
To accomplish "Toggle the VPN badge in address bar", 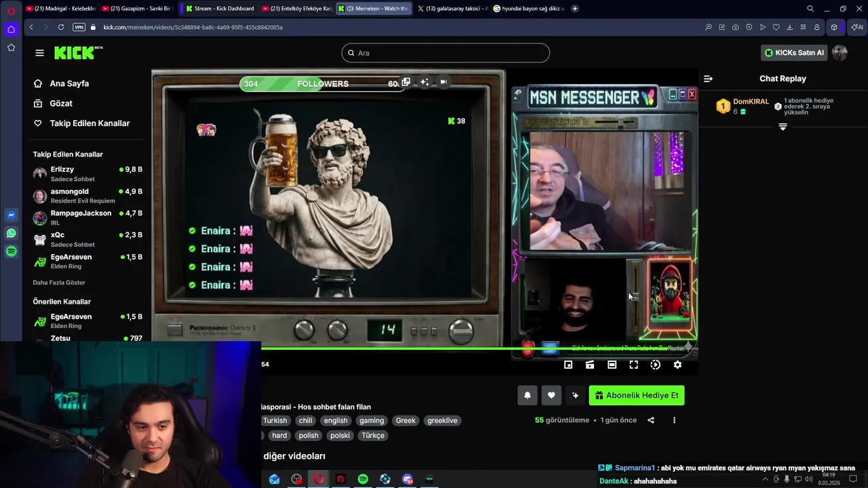I will [x=79, y=27].
